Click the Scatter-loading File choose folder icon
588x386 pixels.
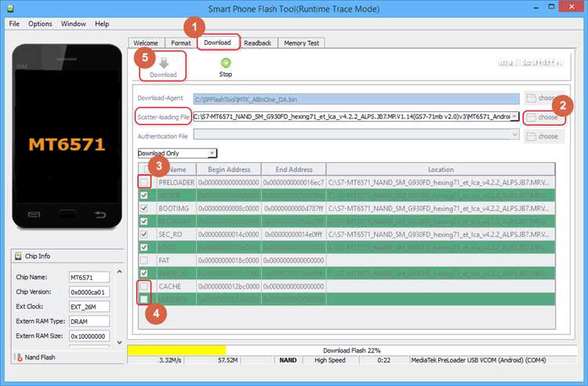pos(532,117)
